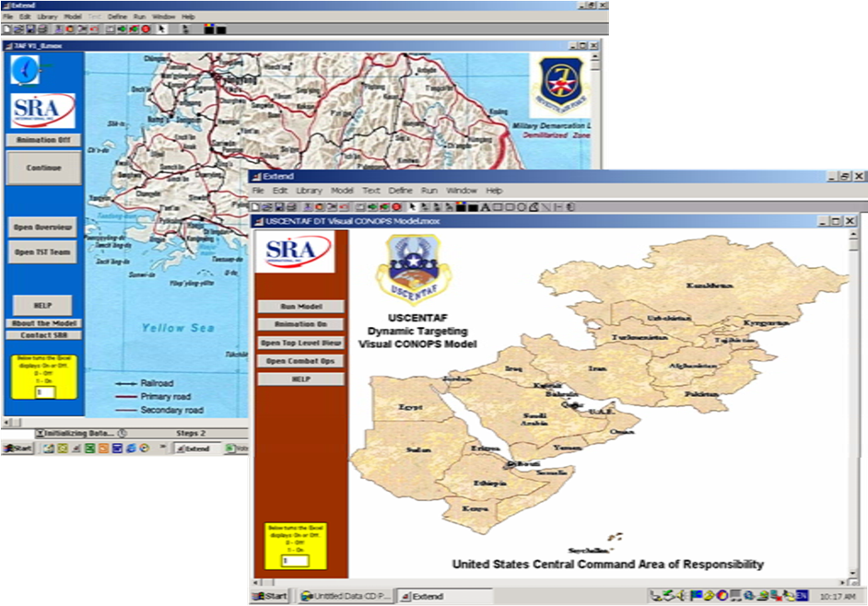
Task: Click 'Initializing Data...' status bar text
Action: 81,434
